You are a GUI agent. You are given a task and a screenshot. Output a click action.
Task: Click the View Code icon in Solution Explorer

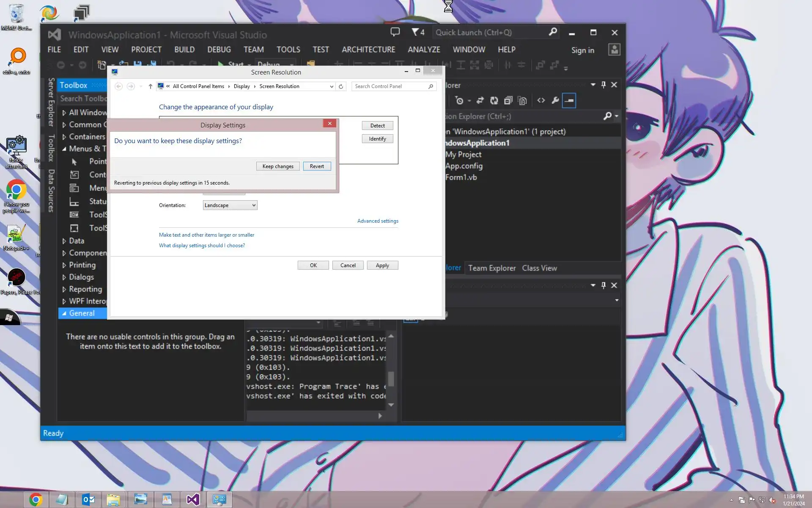541,100
